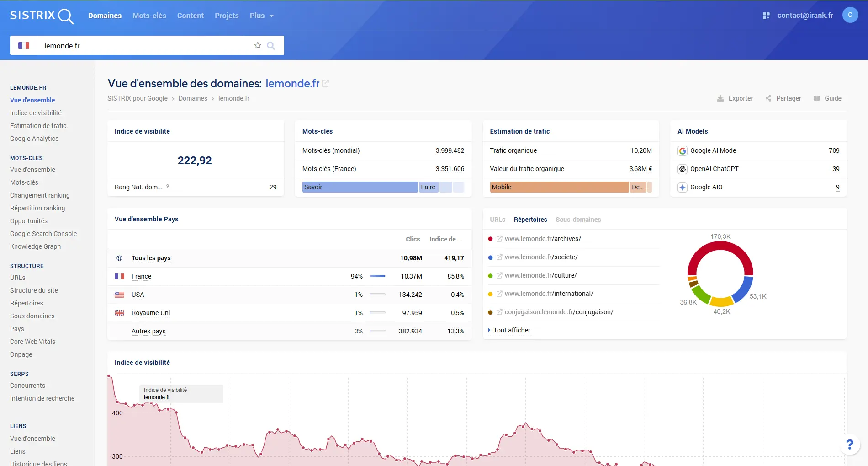Expand the Plus dropdown menu

click(261, 16)
